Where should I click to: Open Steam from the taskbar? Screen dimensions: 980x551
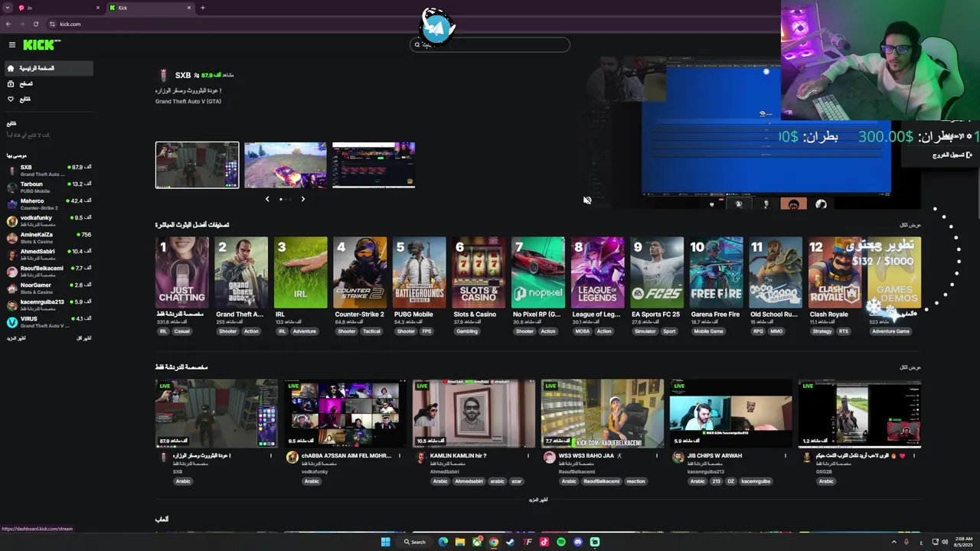pos(511,542)
